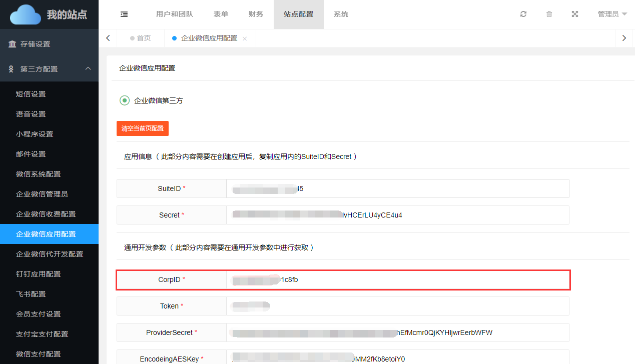Click the sidebar collapse menu icon
Image resolution: width=635 pixels, height=364 pixels.
pyautogui.click(x=124, y=14)
